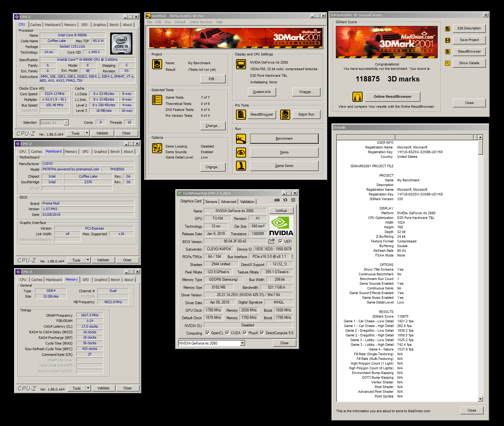504x426 pixels.
Task: Toggle the OpenCL checkbox
Action: click(x=208, y=333)
